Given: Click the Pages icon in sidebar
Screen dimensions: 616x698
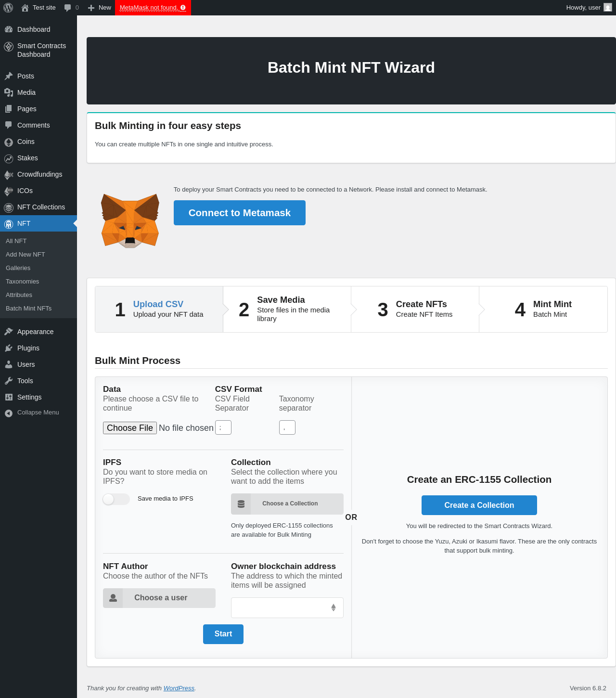Looking at the screenshot, I should (9, 109).
